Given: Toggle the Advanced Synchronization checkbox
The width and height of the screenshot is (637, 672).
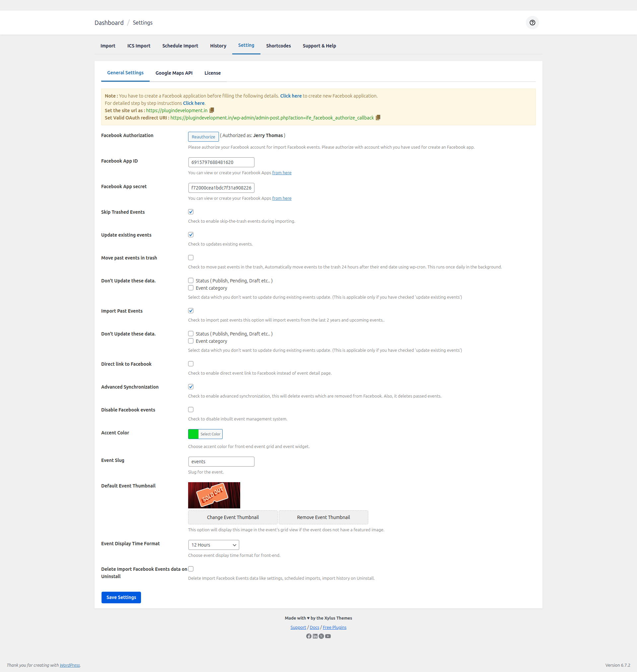Looking at the screenshot, I should tap(191, 387).
